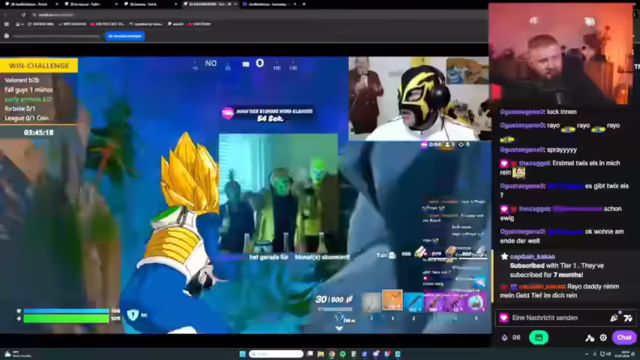Click capitain_kakao username in chat
The height and width of the screenshot is (360, 640).
[532, 256]
